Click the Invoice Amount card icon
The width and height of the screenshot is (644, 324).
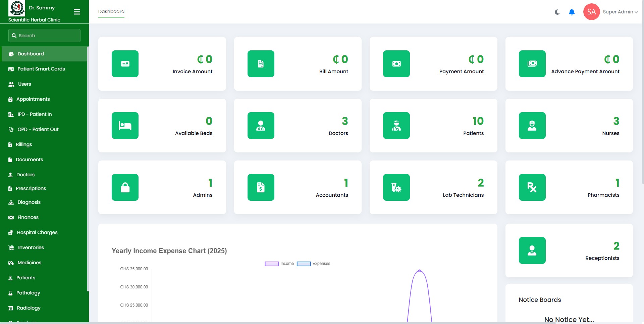[125, 64]
